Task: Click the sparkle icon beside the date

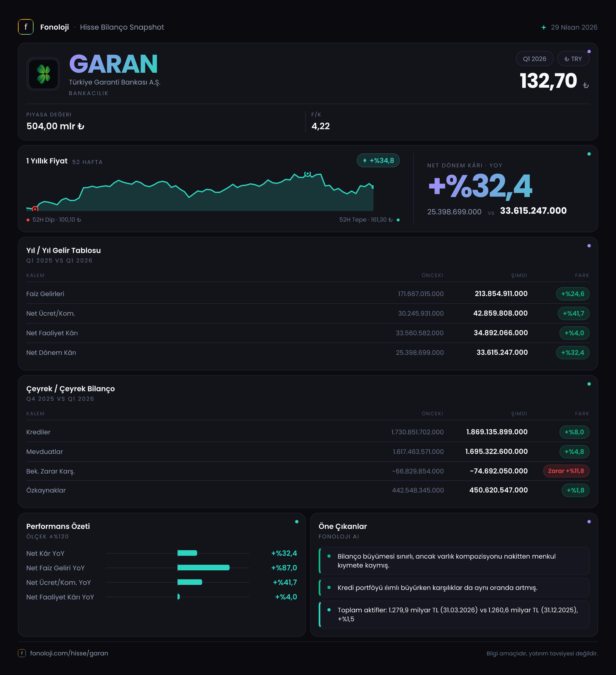Action: (544, 27)
